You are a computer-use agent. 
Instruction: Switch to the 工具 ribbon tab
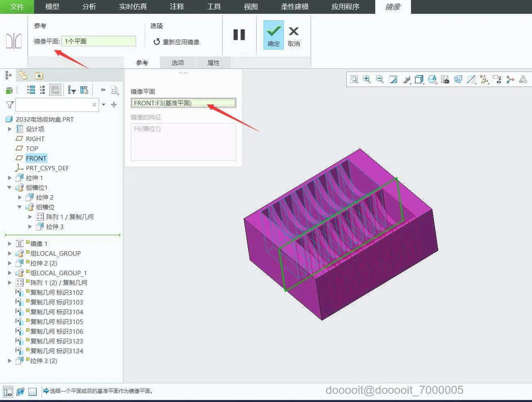(214, 7)
